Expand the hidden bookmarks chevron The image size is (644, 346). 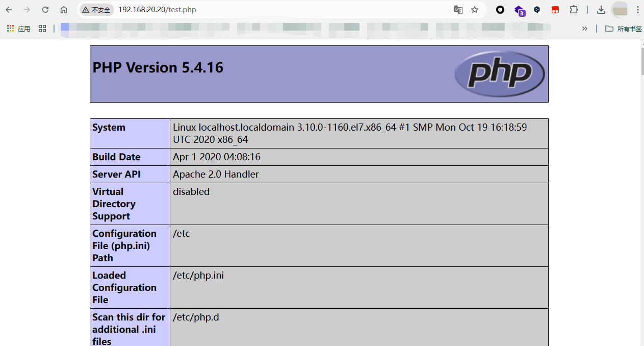pyautogui.click(x=584, y=29)
